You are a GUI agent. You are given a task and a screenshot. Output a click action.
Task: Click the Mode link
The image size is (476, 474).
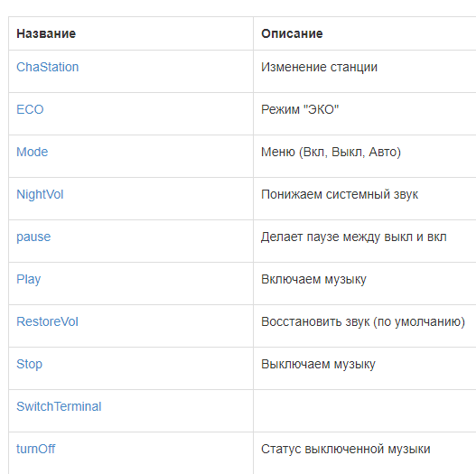33,152
